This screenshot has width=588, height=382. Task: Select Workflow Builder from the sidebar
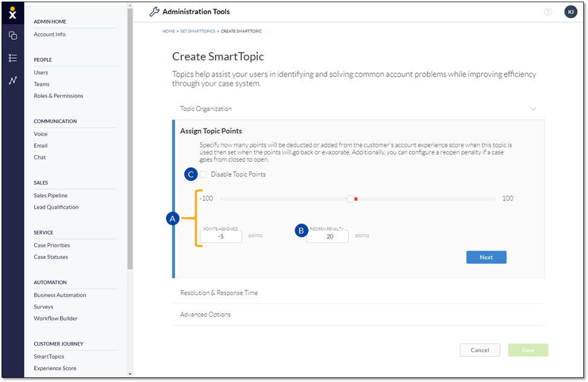[x=56, y=318]
